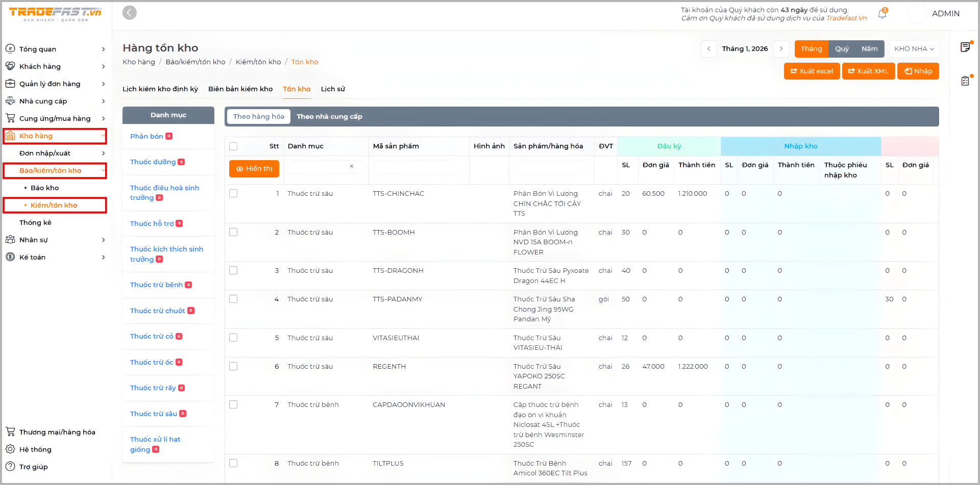Click the notification bell icon
Image resolution: width=980 pixels, height=485 pixels.
click(882, 14)
